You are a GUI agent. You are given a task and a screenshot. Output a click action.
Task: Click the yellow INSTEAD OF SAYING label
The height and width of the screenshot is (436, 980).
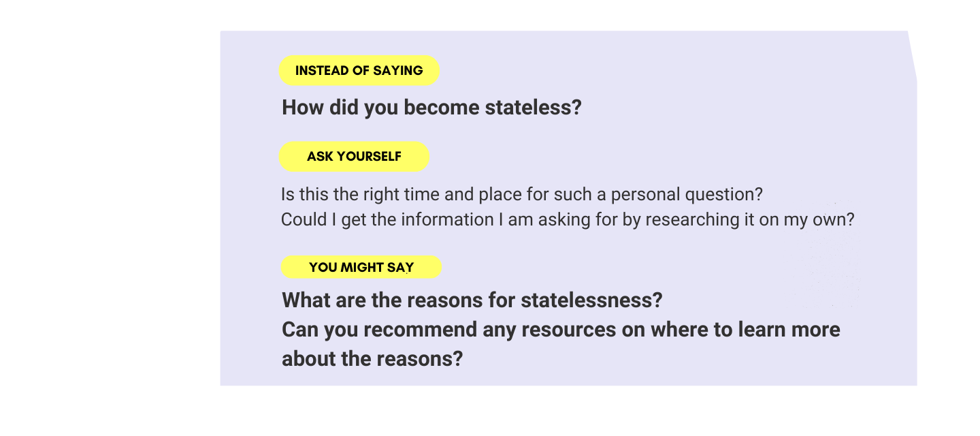pyautogui.click(x=359, y=70)
